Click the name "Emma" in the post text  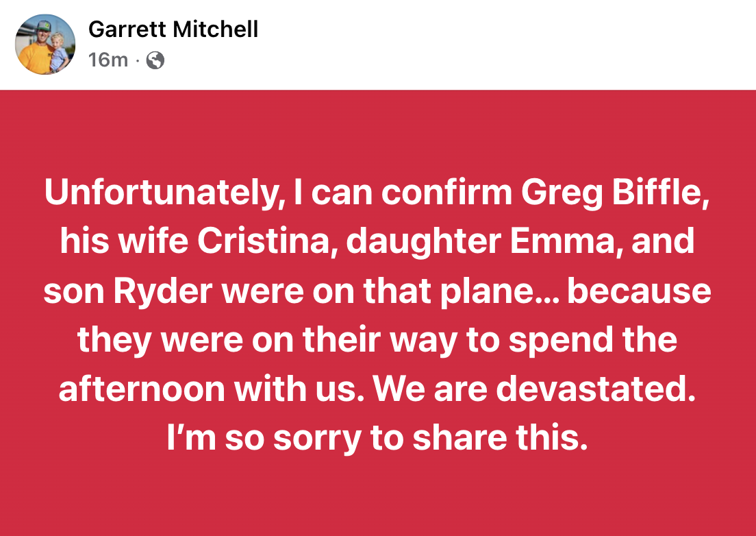(x=575, y=243)
